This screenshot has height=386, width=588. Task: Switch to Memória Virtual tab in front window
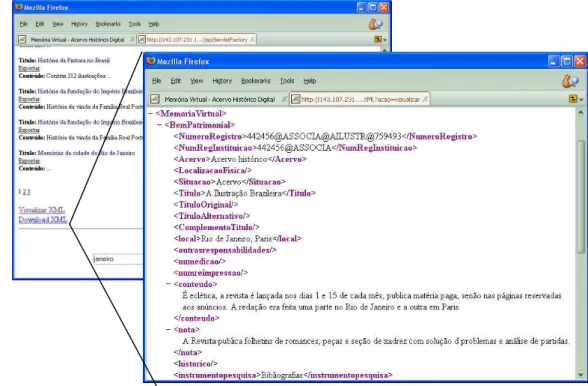[219, 99]
